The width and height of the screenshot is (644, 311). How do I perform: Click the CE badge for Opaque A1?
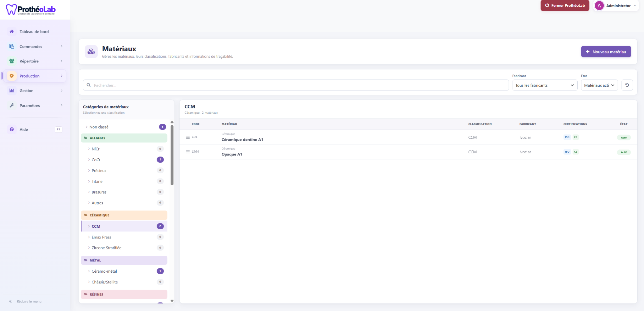point(575,152)
